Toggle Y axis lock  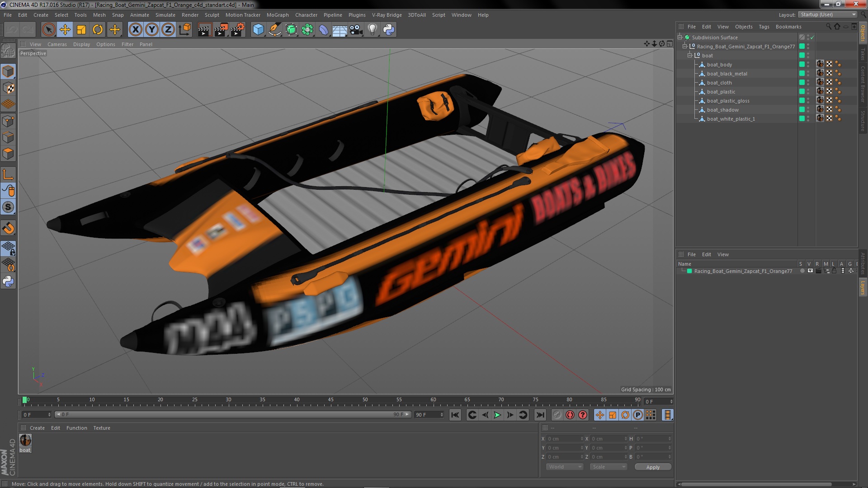[152, 30]
